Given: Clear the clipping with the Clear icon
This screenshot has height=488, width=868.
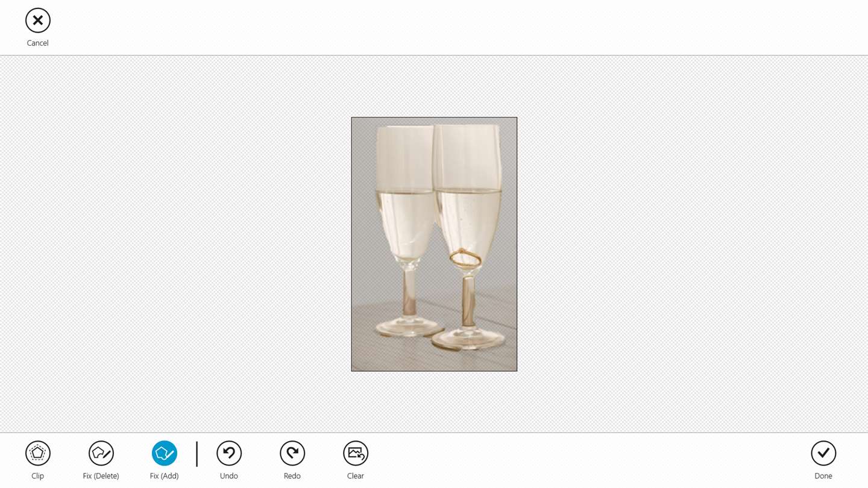Looking at the screenshot, I should pos(355,453).
